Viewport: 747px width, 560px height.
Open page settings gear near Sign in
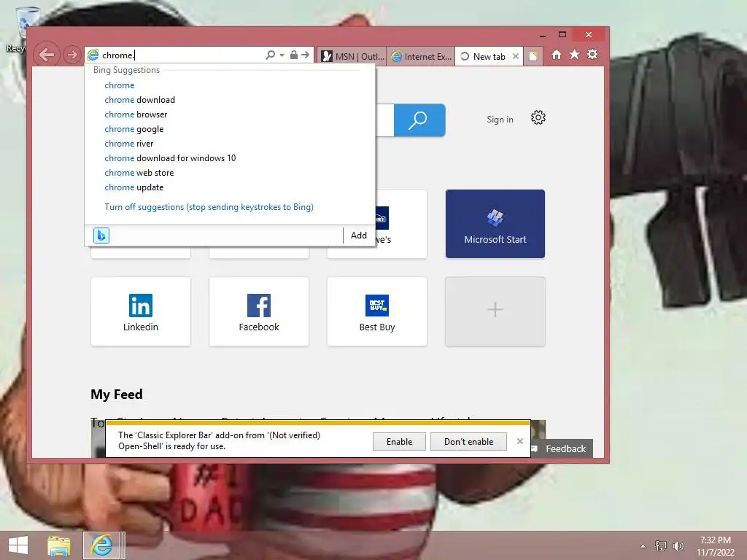538,117
